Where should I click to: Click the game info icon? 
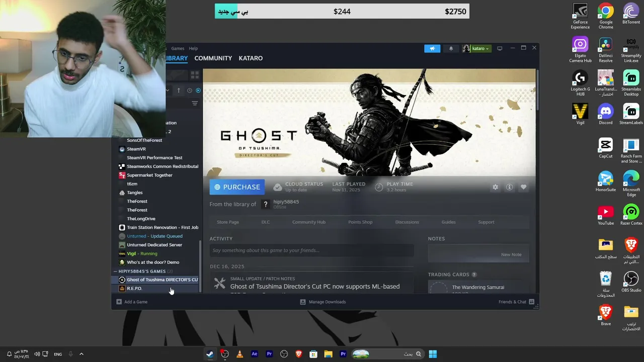[x=509, y=187]
